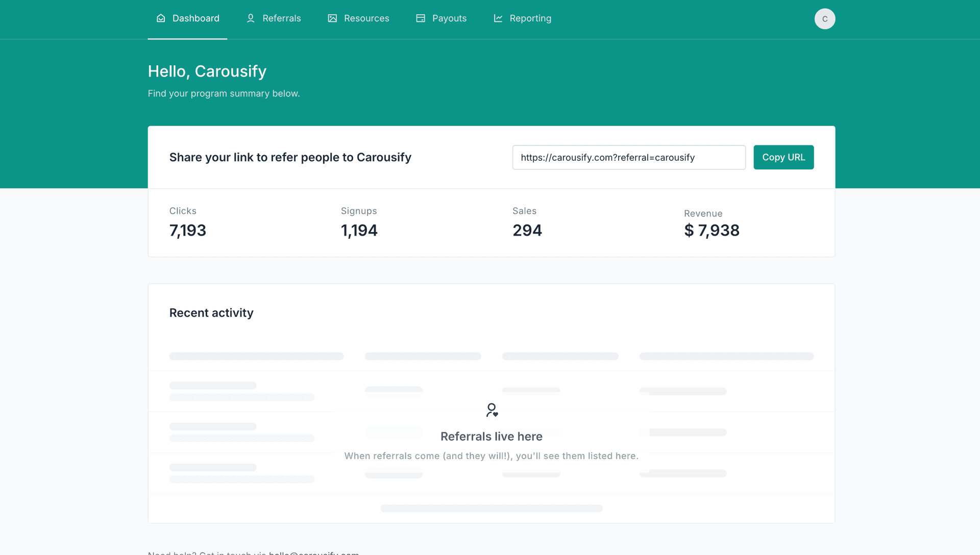The height and width of the screenshot is (555, 980).
Task: Click the Sales value 294
Action: 527,231
